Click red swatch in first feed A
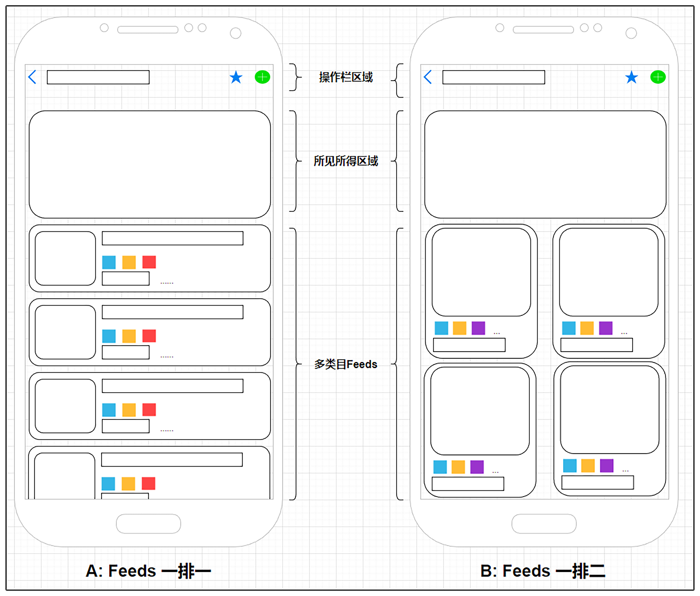This screenshot has width=700, height=596. (x=149, y=262)
